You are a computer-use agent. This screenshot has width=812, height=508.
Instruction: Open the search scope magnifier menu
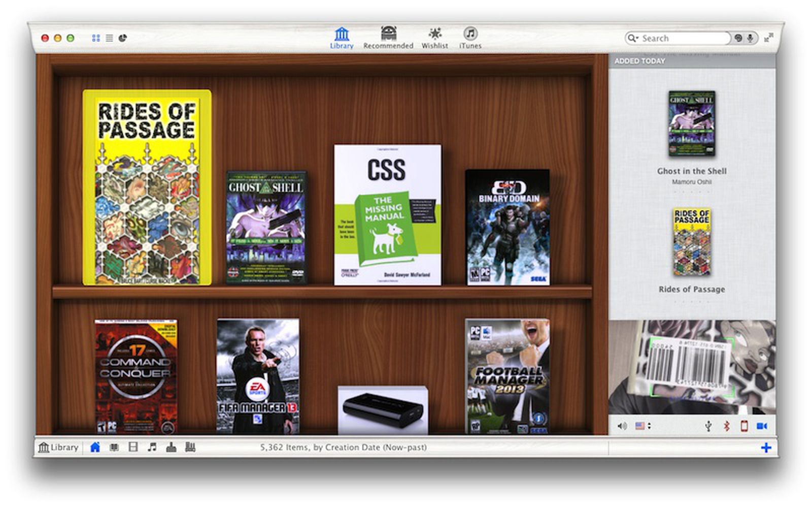(633, 38)
